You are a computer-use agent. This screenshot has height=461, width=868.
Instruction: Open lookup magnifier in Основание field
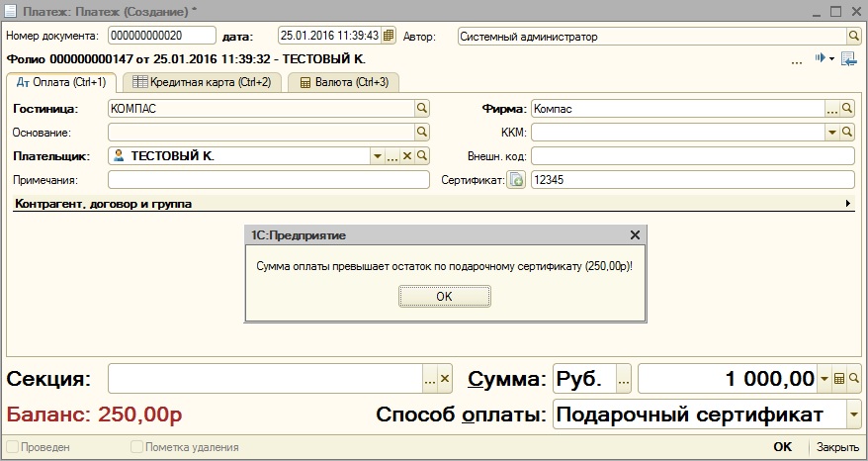tap(422, 133)
